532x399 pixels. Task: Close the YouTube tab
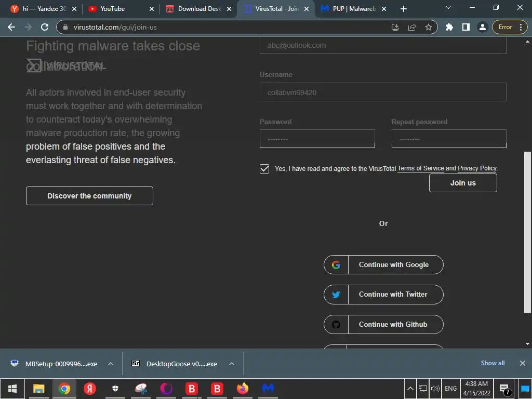click(152, 9)
